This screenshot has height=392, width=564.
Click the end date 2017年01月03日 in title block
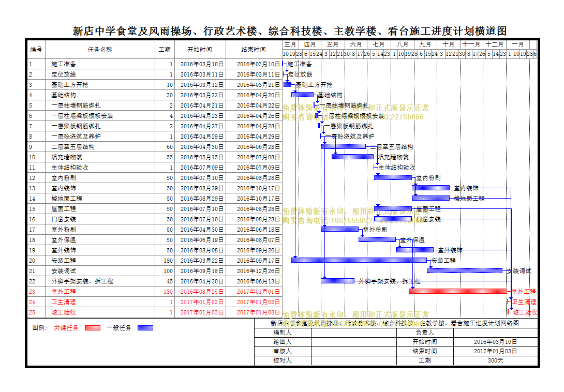pos(496,351)
